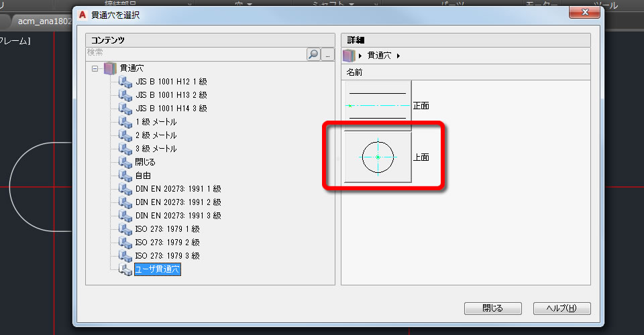Select ISO 273: 1979 3級 entry

pyautogui.click(x=168, y=256)
